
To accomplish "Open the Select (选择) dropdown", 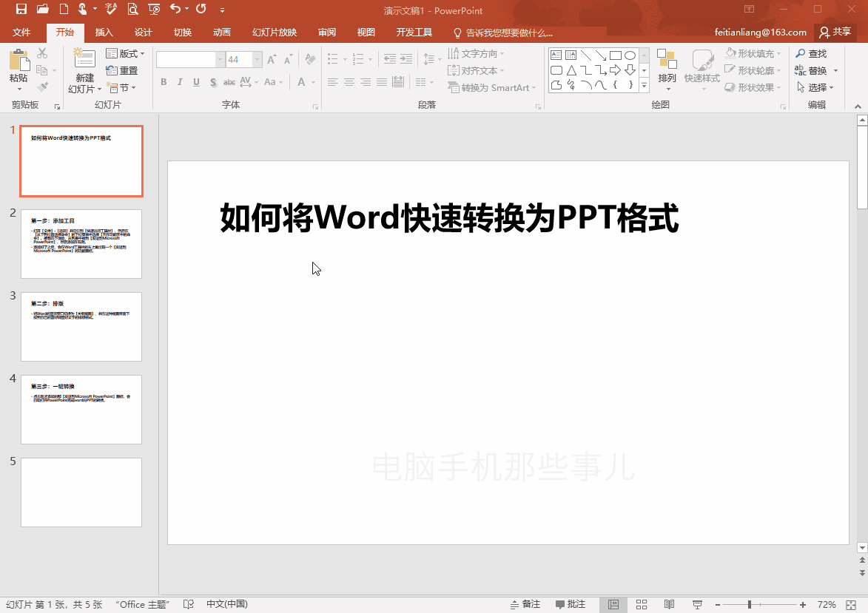I will pyautogui.click(x=815, y=87).
